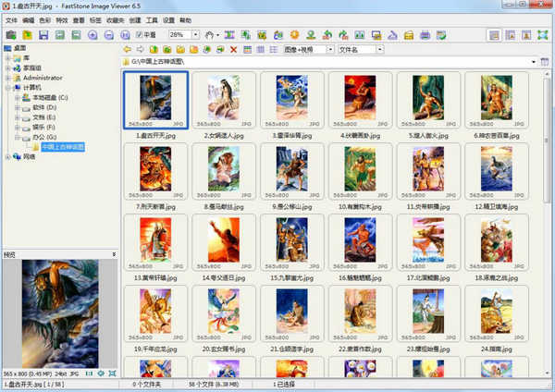
Task: Switch to thumbnail view icon
Action: [x=247, y=50]
